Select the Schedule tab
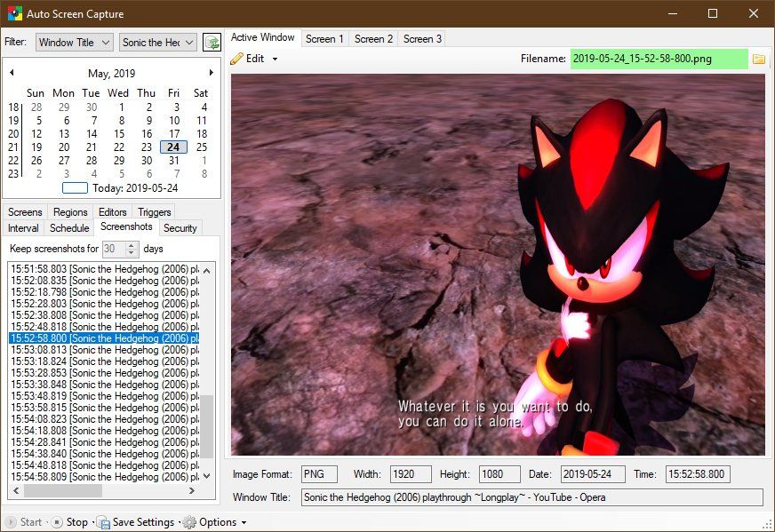 pos(68,227)
